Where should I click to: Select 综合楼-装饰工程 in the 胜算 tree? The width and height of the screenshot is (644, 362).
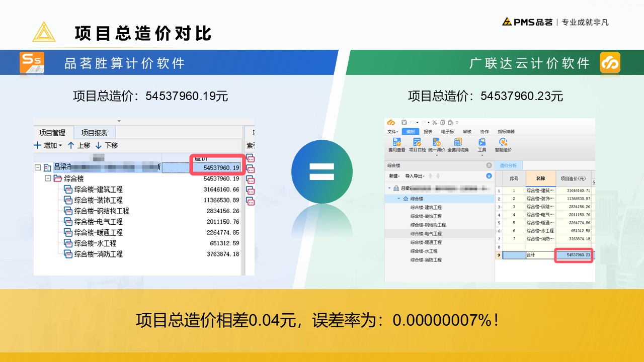pyautogui.click(x=99, y=200)
